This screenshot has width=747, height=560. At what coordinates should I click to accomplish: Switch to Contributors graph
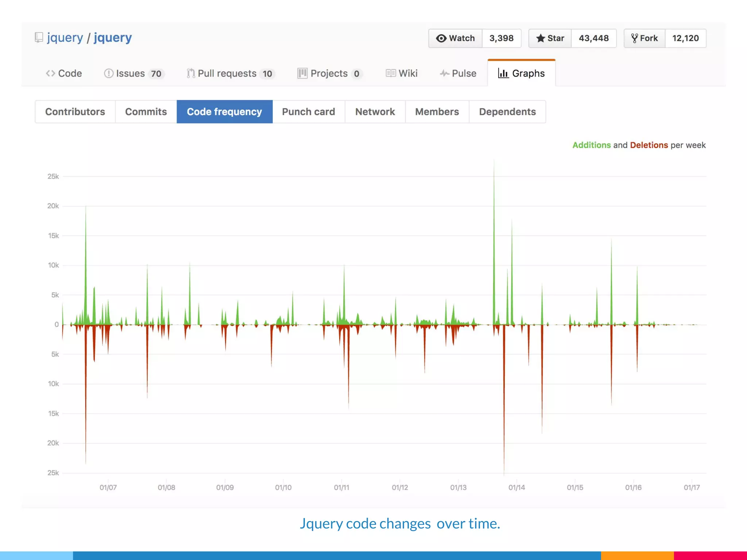pos(75,112)
